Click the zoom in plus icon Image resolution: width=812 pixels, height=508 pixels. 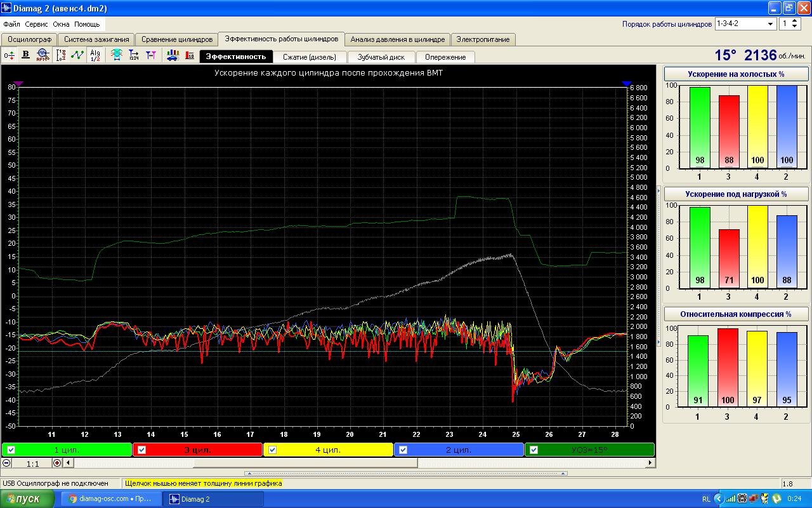click(57, 463)
